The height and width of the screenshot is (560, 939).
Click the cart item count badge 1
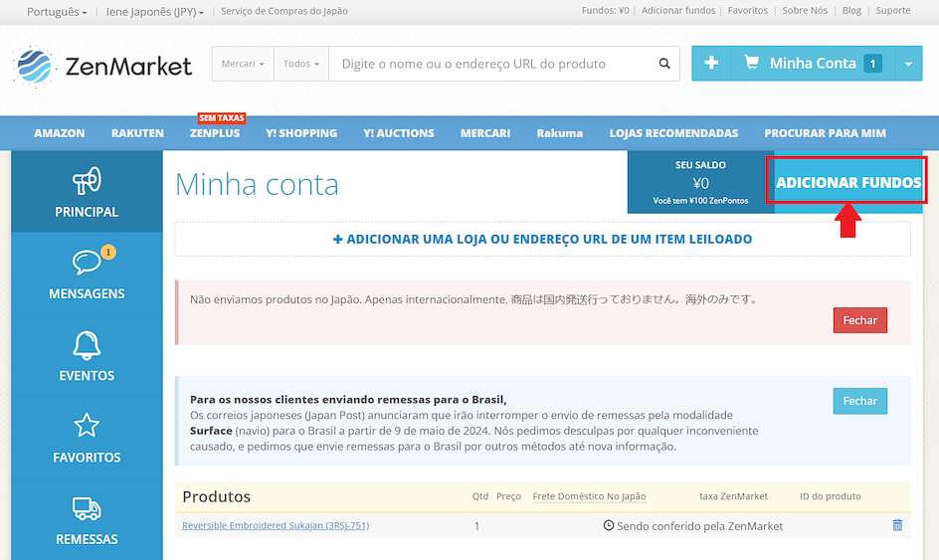click(x=872, y=64)
